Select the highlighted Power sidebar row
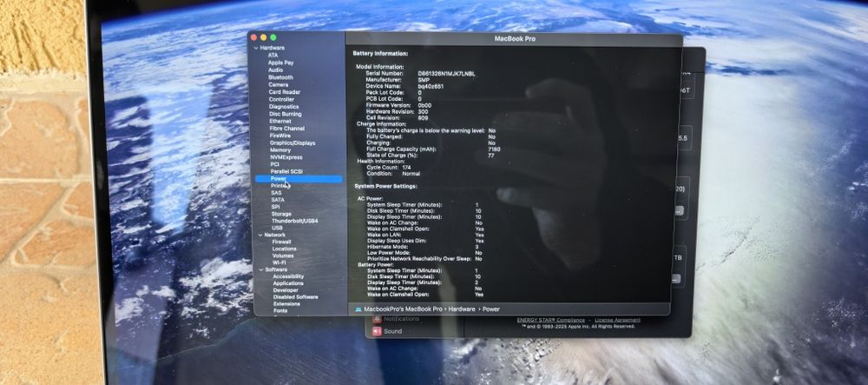This screenshot has height=385, width=868. click(299, 179)
